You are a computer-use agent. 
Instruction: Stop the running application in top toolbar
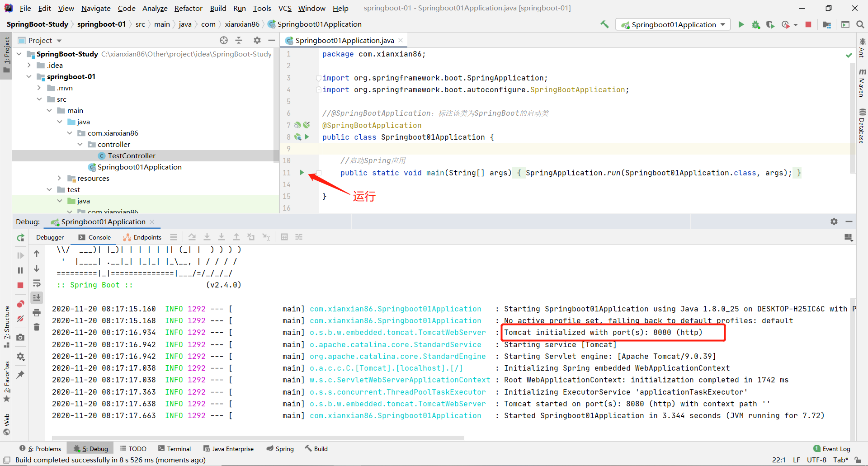pos(808,24)
